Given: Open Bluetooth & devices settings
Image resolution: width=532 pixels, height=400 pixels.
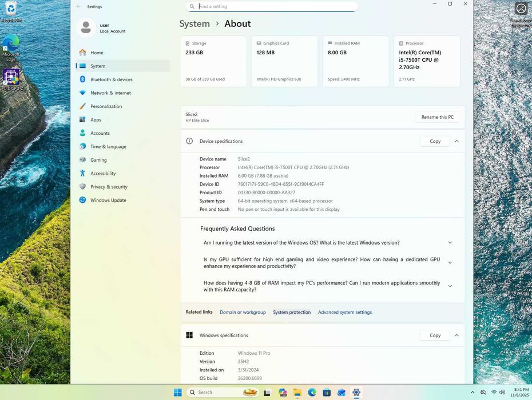Looking at the screenshot, I should point(123,79).
